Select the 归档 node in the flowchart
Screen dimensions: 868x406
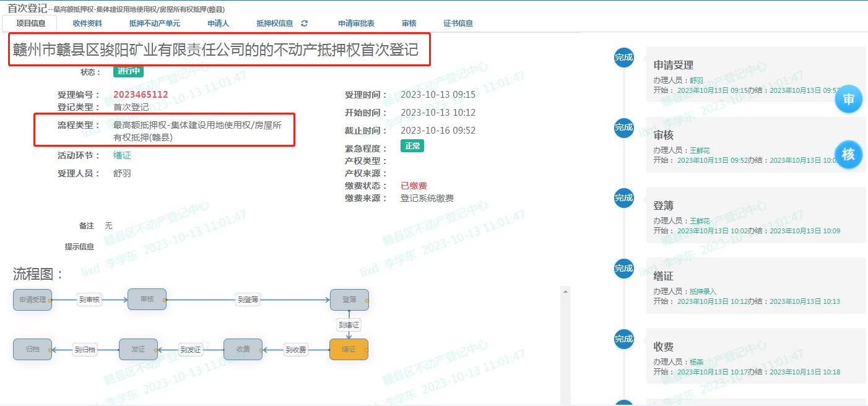click(32, 350)
